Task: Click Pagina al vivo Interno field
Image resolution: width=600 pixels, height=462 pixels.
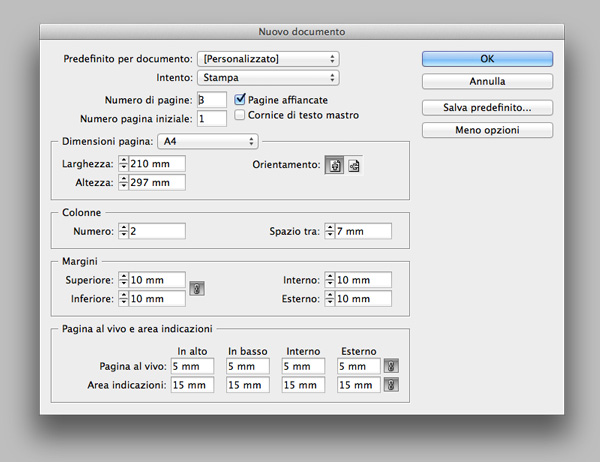Action: coord(303,366)
